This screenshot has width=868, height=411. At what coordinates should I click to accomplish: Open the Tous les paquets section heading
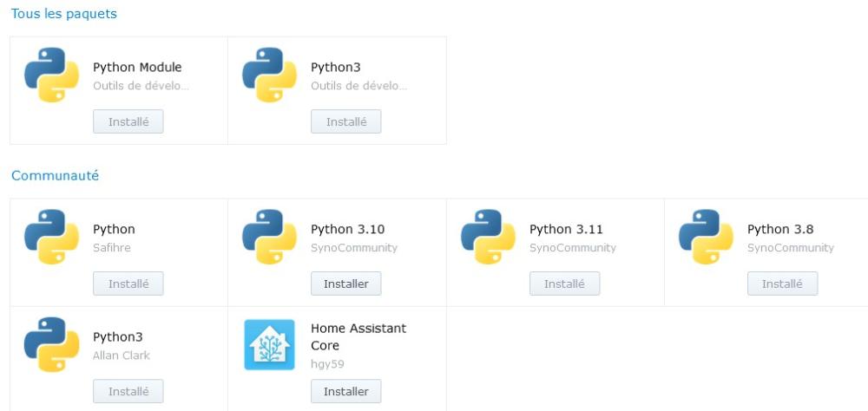click(x=63, y=14)
